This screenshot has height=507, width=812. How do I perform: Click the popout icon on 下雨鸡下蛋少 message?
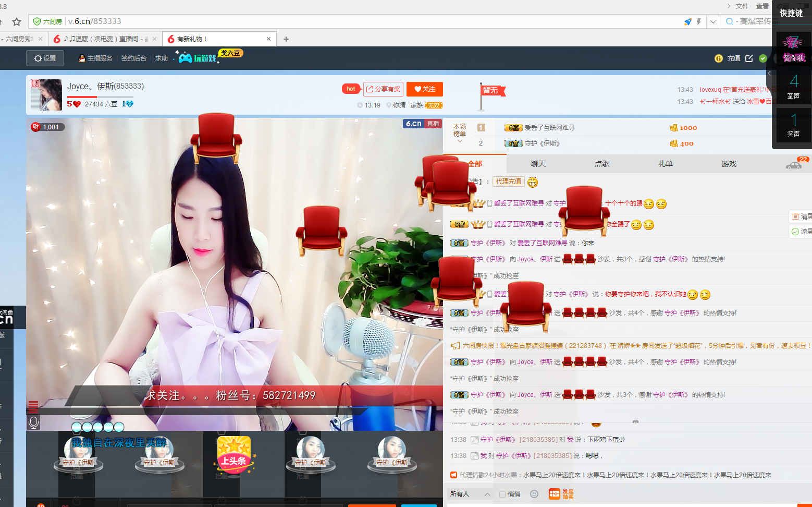(x=474, y=440)
